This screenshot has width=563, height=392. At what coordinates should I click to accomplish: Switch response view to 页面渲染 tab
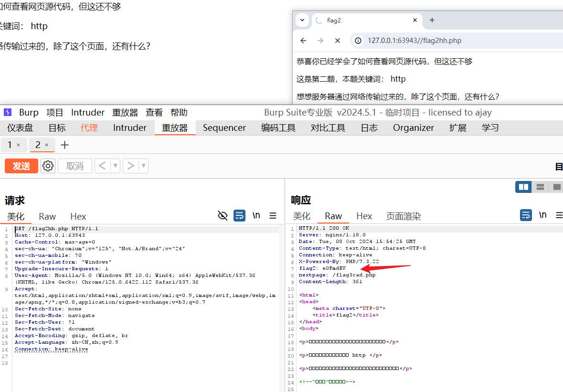click(x=403, y=216)
